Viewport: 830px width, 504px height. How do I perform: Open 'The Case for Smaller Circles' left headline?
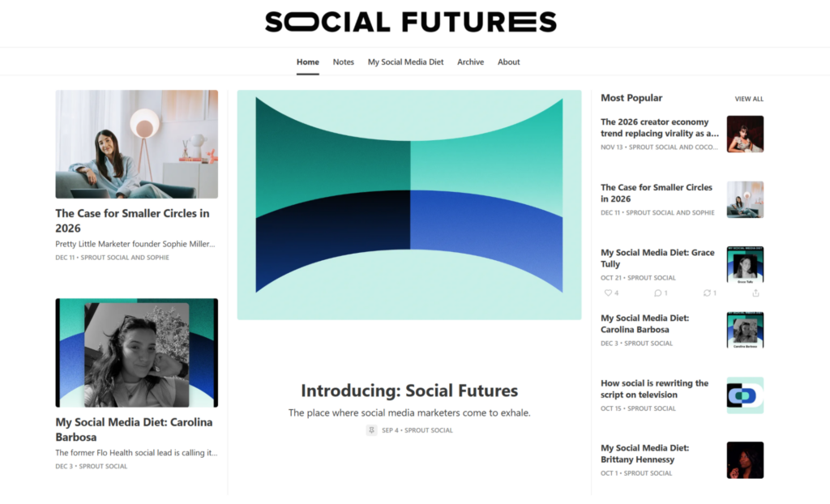pos(132,220)
